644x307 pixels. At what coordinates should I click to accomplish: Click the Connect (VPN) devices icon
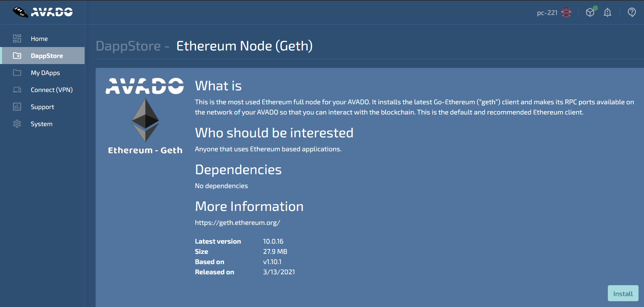(17, 90)
